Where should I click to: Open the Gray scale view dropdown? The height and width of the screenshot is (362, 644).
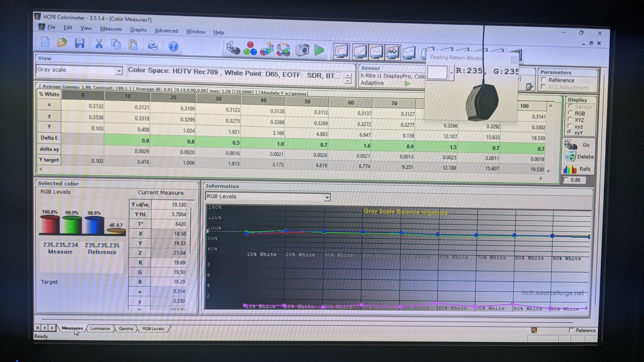(119, 71)
